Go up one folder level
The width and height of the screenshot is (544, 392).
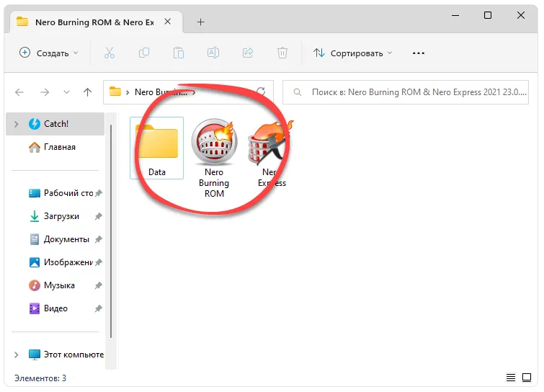tap(87, 92)
